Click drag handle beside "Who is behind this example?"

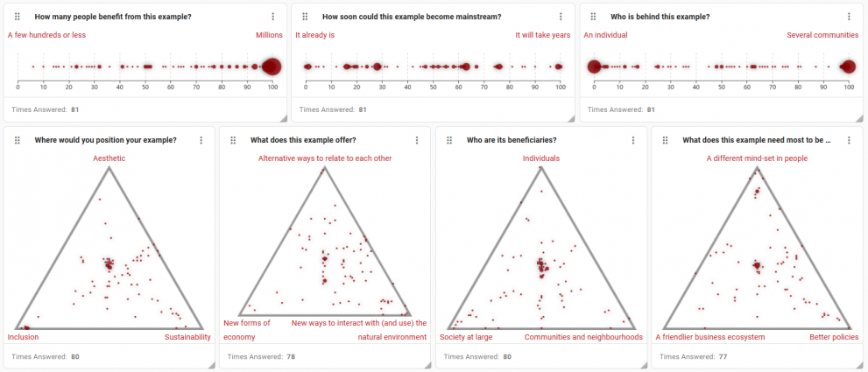coord(594,17)
